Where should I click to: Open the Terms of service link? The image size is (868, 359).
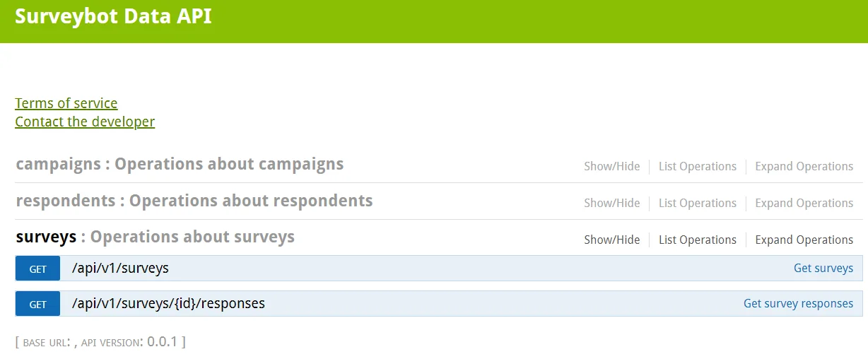66,103
